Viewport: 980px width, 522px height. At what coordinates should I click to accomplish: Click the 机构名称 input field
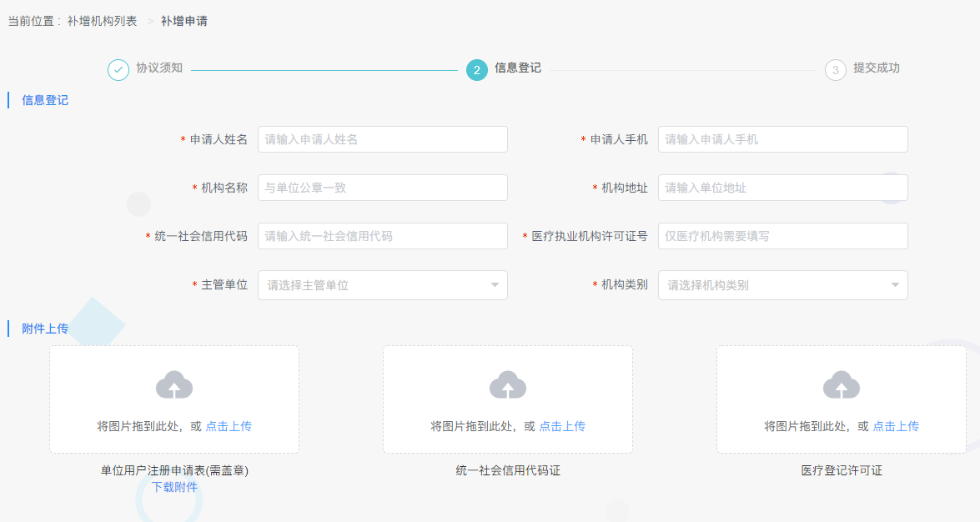[x=383, y=187]
